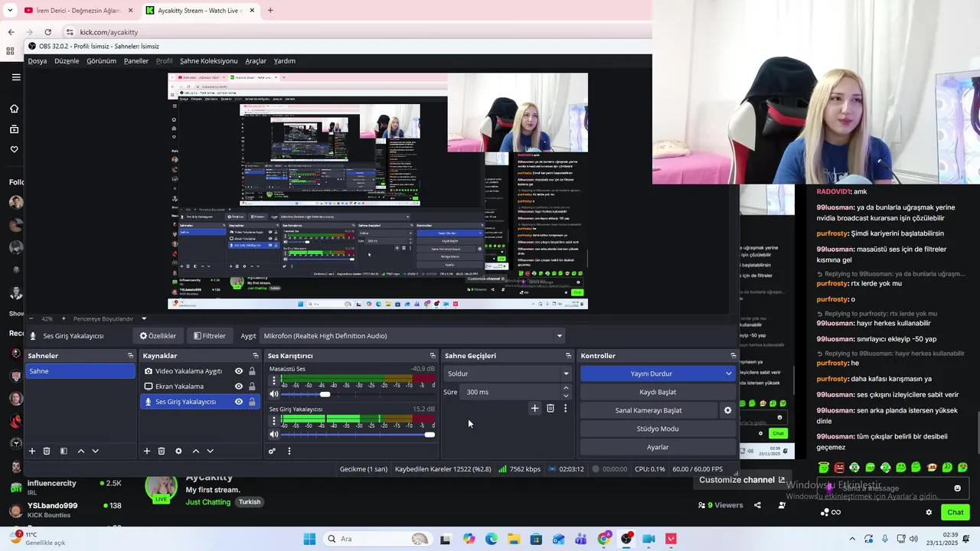
Task: Add a scene transition with the plus icon
Action: (535, 409)
